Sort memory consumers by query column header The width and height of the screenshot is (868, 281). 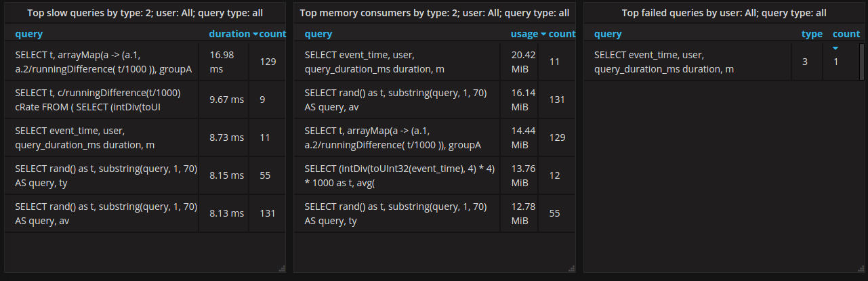point(318,34)
